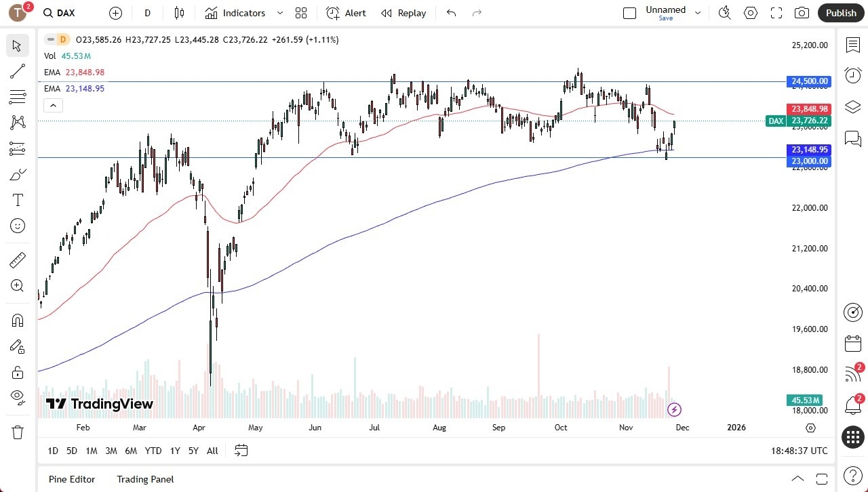Screen dimensions: 868x492
Task: Open the Object Tree panel
Action: pyautogui.click(x=852, y=106)
